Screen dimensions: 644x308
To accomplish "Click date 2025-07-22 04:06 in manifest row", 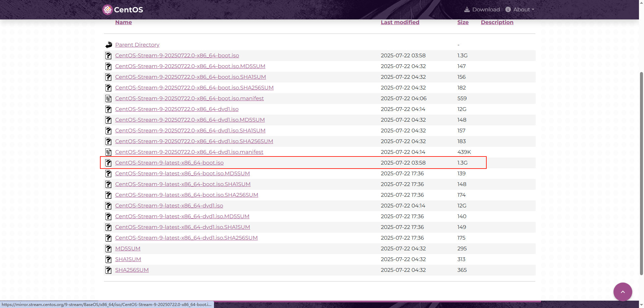I will (x=404, y=98).
